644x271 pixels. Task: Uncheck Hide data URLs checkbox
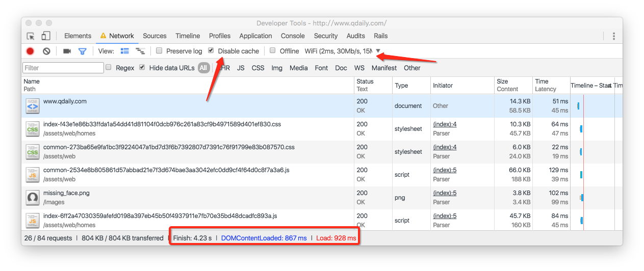(x=142, y=67)
